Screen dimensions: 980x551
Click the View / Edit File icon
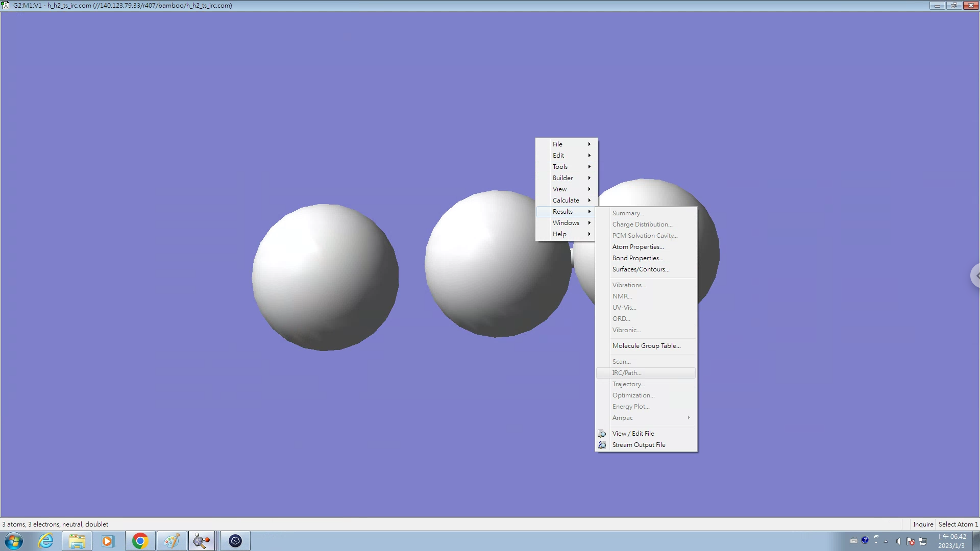(602, 434)
